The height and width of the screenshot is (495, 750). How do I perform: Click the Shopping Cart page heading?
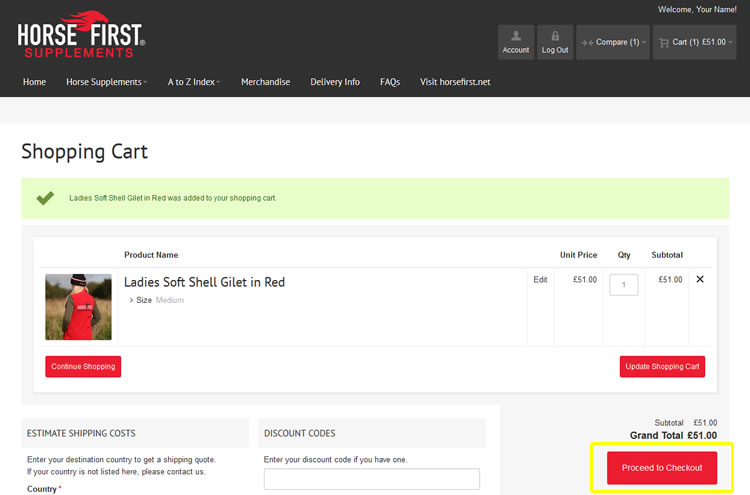85,152
